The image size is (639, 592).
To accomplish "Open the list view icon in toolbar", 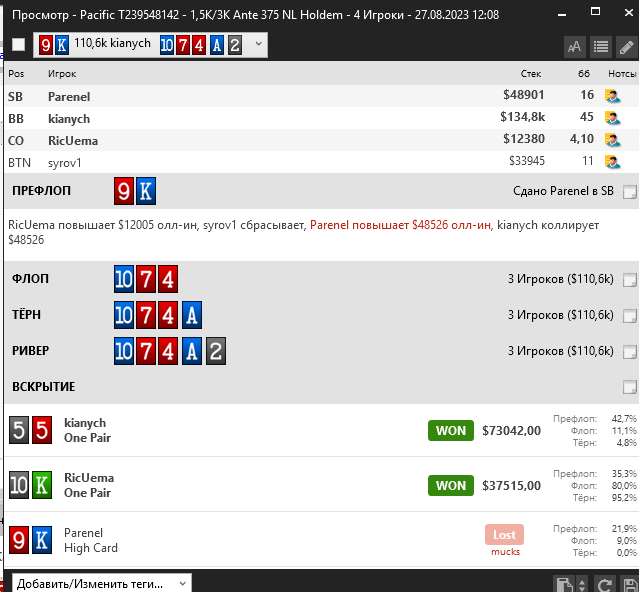I will [x=601, y=47].
